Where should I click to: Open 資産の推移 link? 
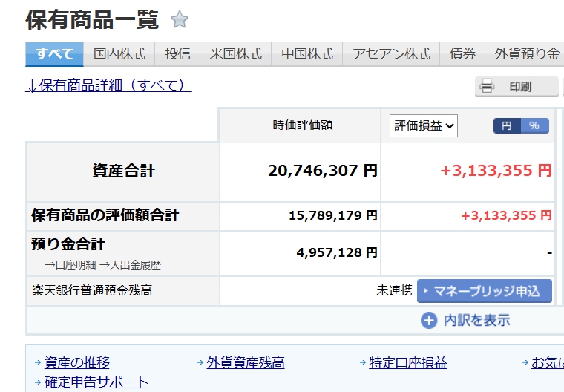pyautogui.click(x=76, y=362)
